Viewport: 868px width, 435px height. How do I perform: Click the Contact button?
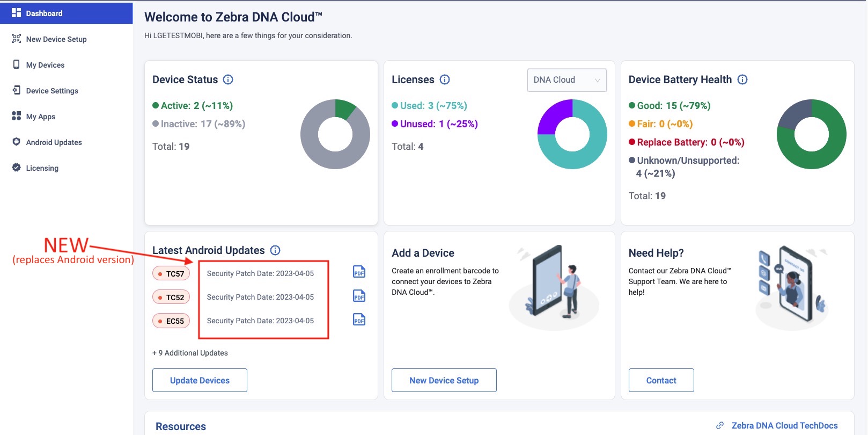[x=661, y=380]
